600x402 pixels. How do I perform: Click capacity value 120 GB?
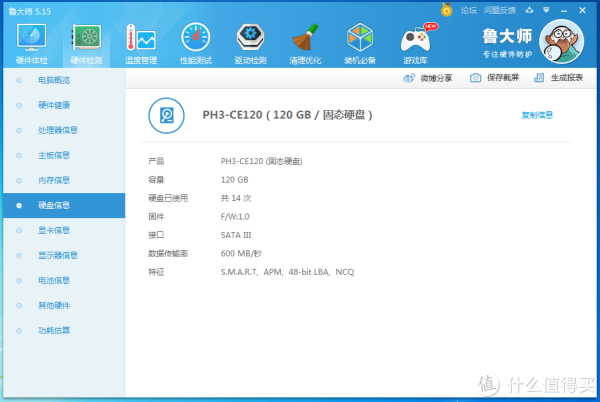[235, 180]
